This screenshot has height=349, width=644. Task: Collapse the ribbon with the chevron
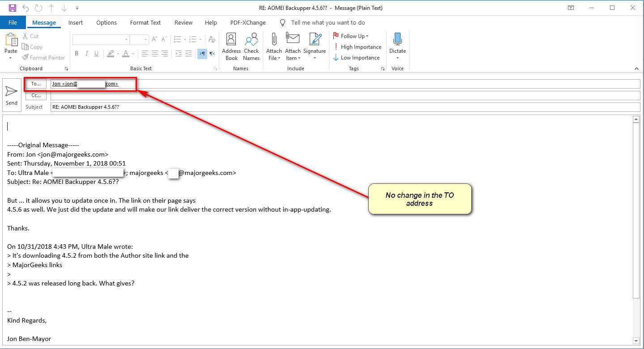636,69
